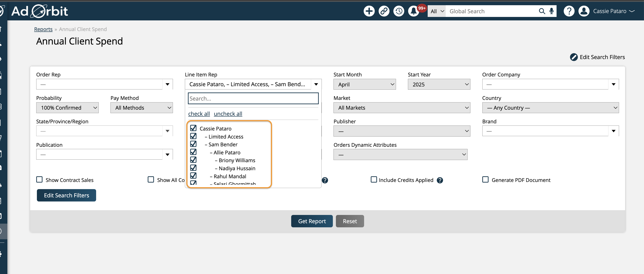Image resolution: width=644 pixels, height=274 pixels.
Task: Open the Country dropdown
Action: pyautogui.click(x=550, y=108)
